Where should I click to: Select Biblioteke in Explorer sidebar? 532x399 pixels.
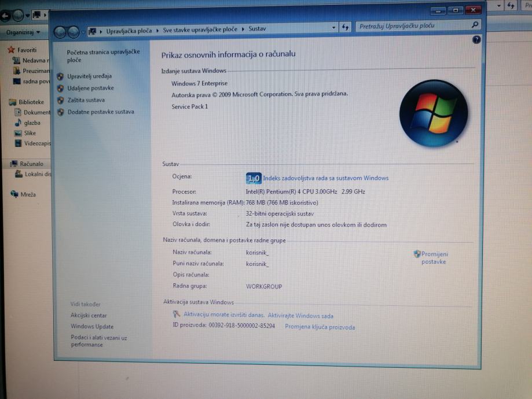31,102
